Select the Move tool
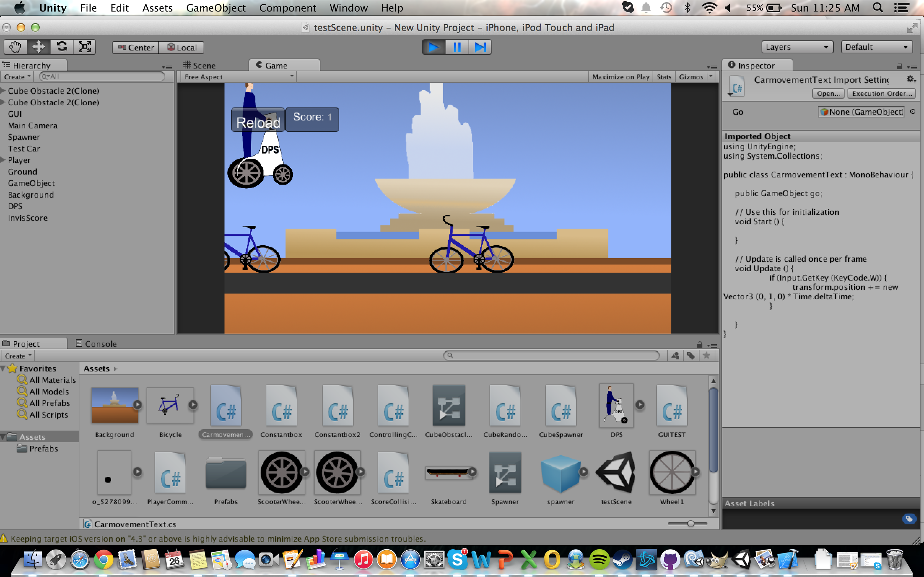 [x=38, y=47]
